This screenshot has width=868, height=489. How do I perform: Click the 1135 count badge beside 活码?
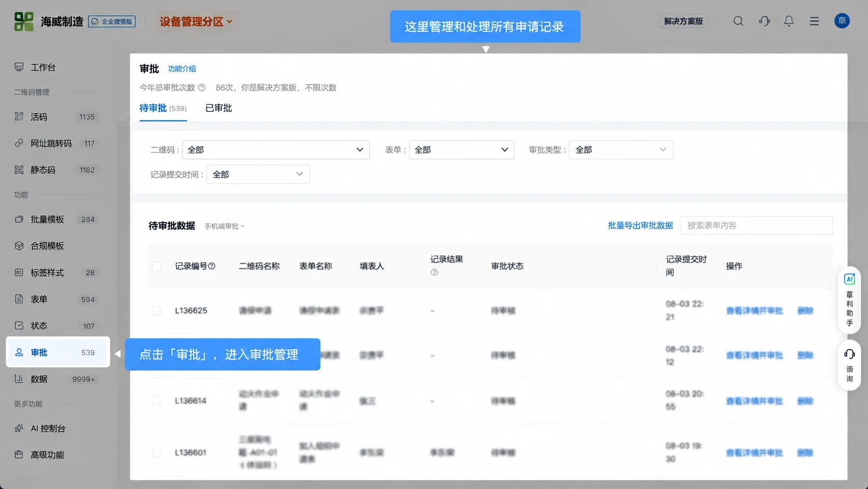pos(87,117)
